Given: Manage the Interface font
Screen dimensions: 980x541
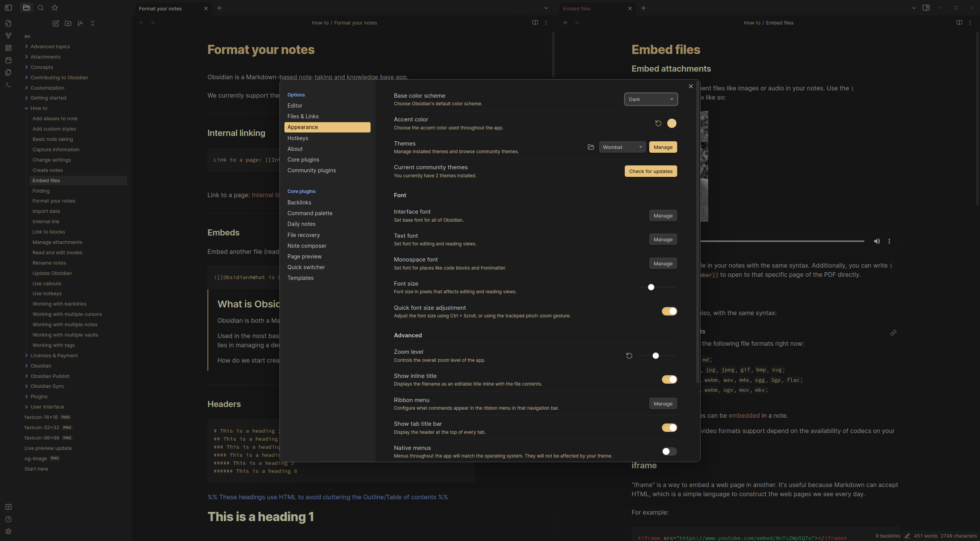Looking at the screenshot, I should tap(663, 216).
